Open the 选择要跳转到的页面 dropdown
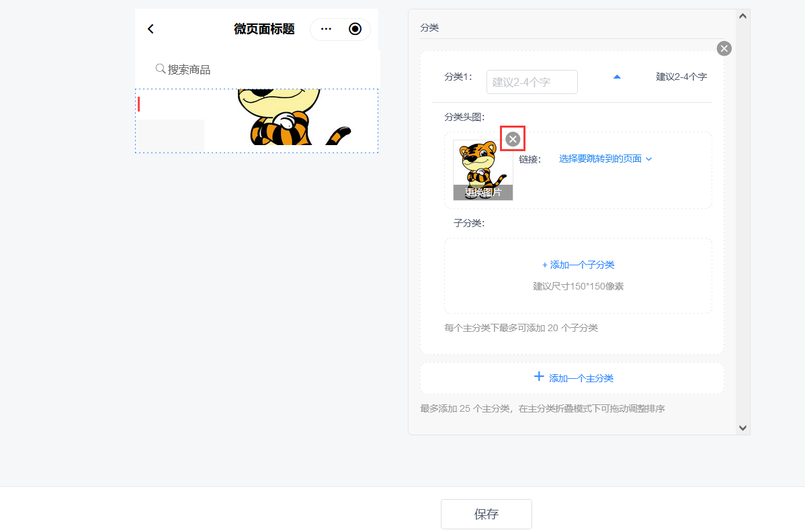 (605, 159)
